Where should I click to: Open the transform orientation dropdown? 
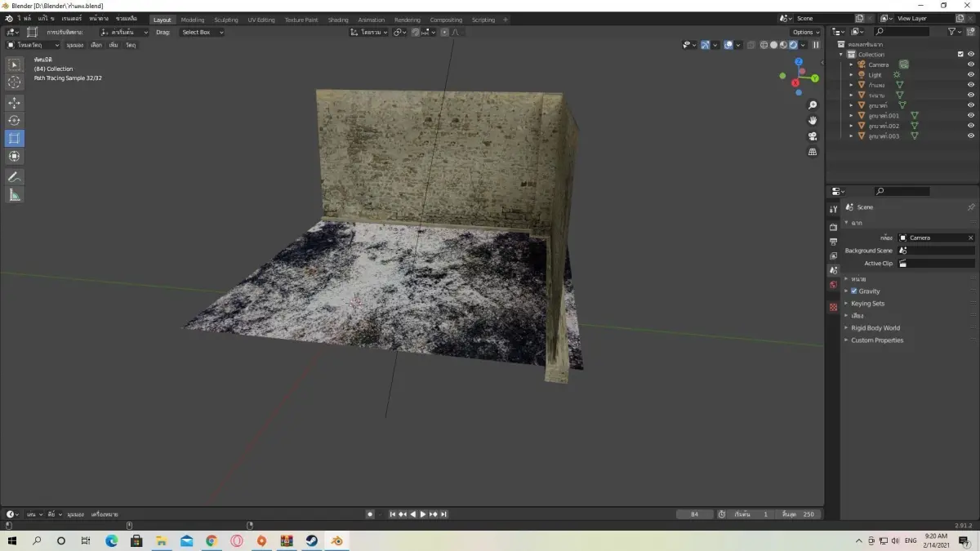point(369,32)
